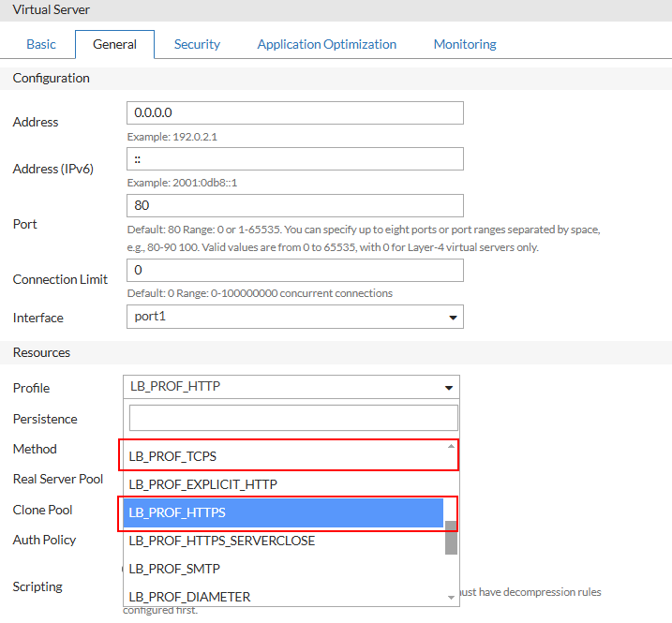Select the Monitoring tab
The height and width of the screenshot is (623, 672).
[x=465, y=44]
